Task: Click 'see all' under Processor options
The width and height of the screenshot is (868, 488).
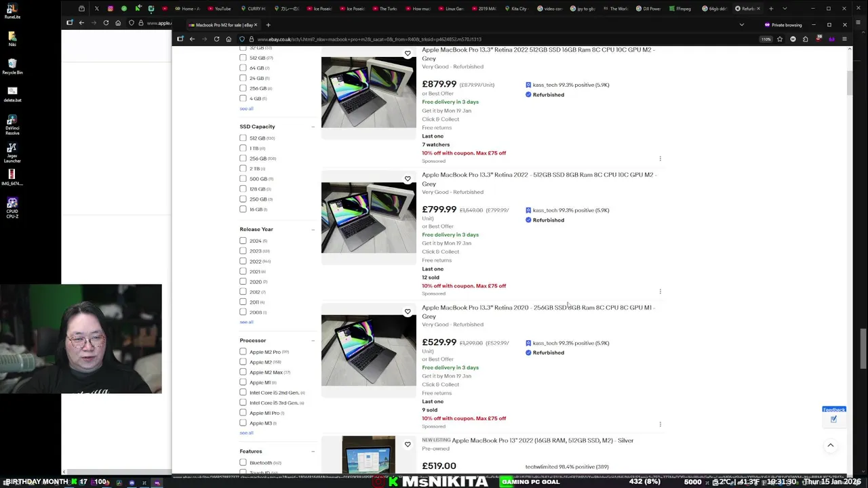Action: point(246,433)
